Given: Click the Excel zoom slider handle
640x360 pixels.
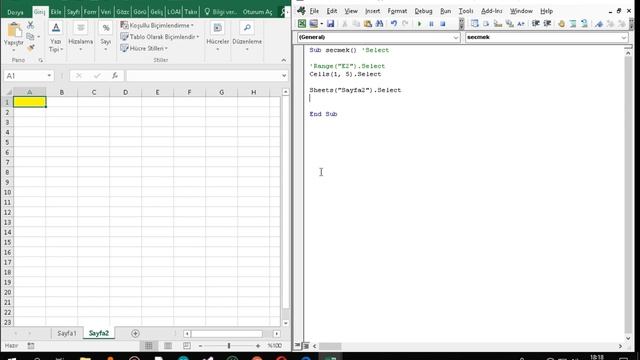Looking at the screenshot, I should [x=229, y=346].
